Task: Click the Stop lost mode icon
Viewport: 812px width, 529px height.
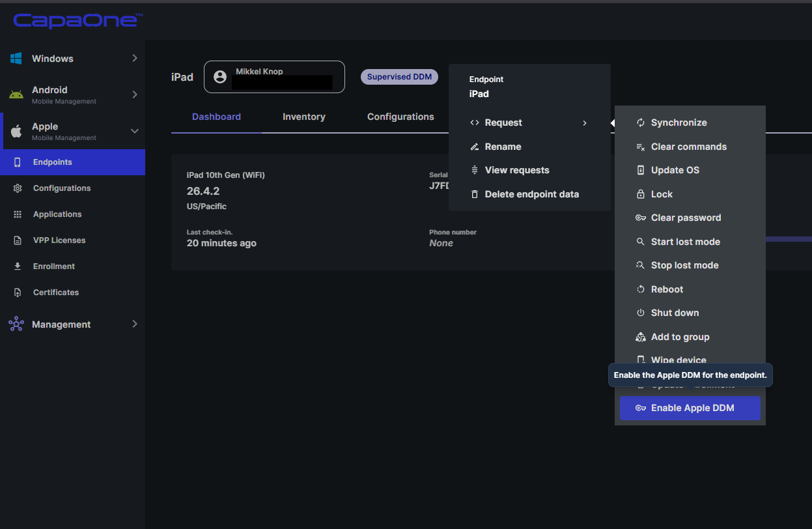Action: coord(641,265)
